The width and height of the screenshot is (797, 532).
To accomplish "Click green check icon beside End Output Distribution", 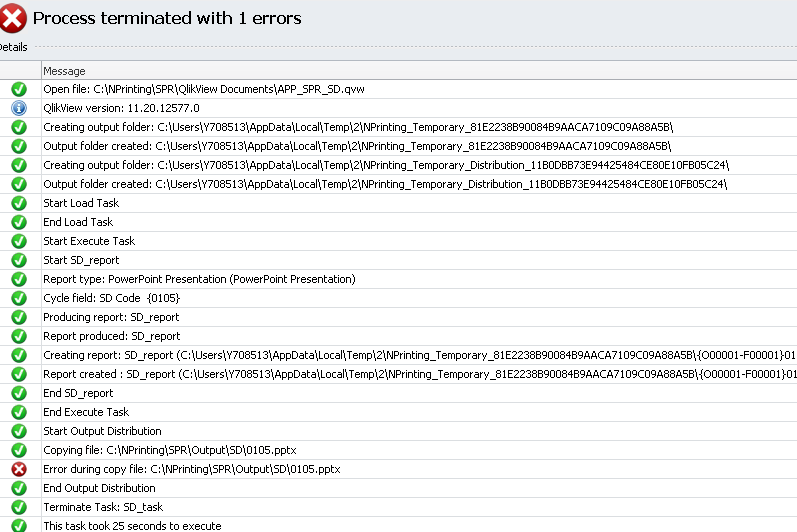I will pos(19,488).
